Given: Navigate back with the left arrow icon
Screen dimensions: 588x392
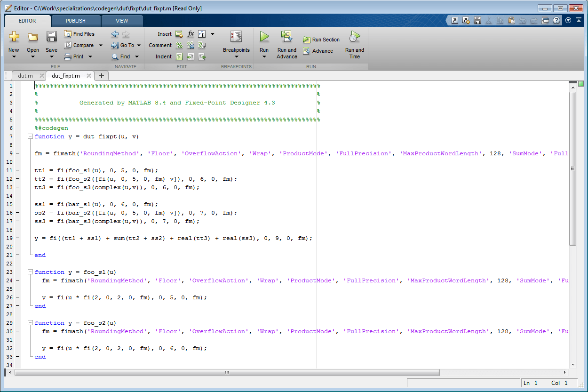Looking at the screenshot, I should tap(115, 34).
